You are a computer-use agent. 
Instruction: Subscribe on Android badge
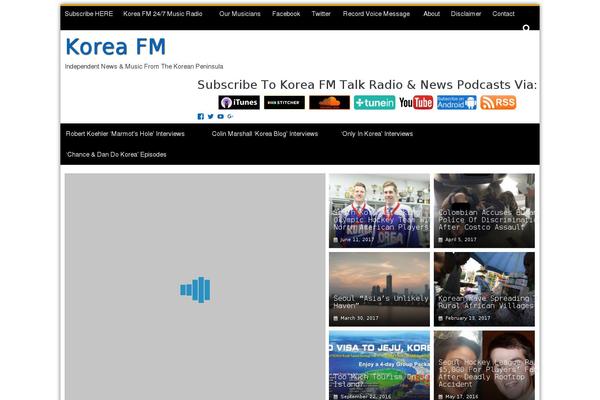457,103
